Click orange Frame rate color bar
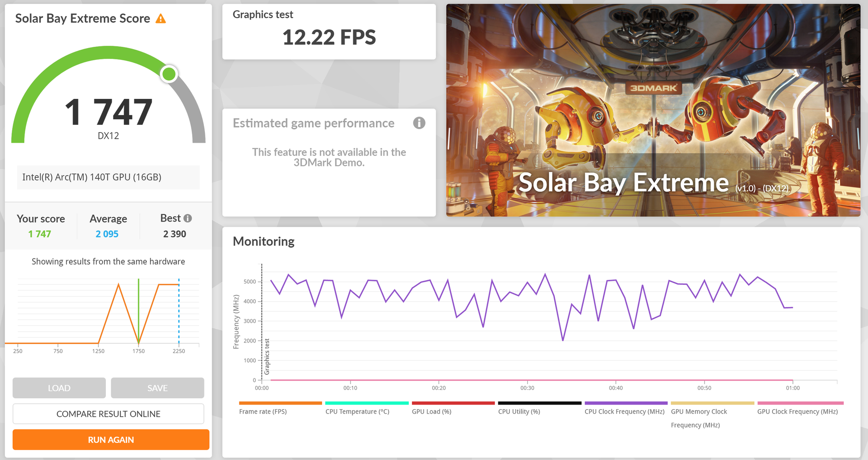868x460 pixels. [x=280, y=403]
